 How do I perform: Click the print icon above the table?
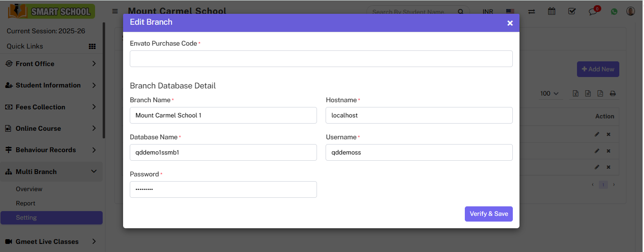[613, 94]
